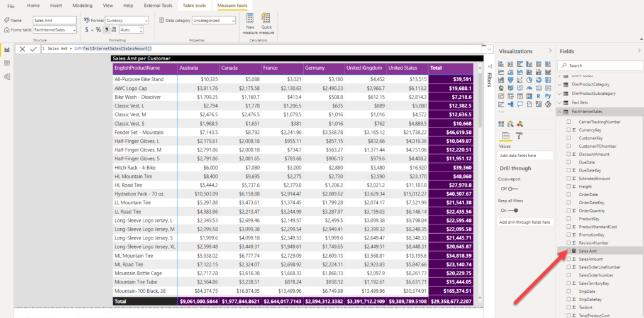Image resolution: width=644 pixels, height=318 pixels.
Task: Collapse the Fields pane
Action: pos(639,51)
